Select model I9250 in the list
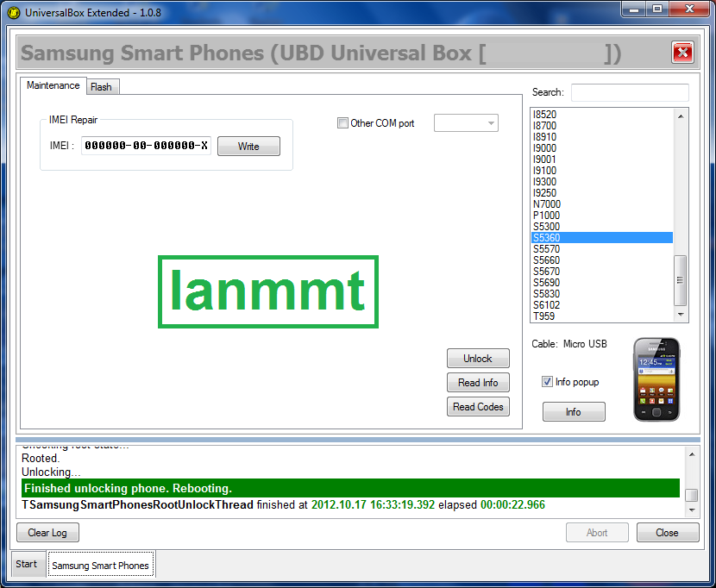 602,192
